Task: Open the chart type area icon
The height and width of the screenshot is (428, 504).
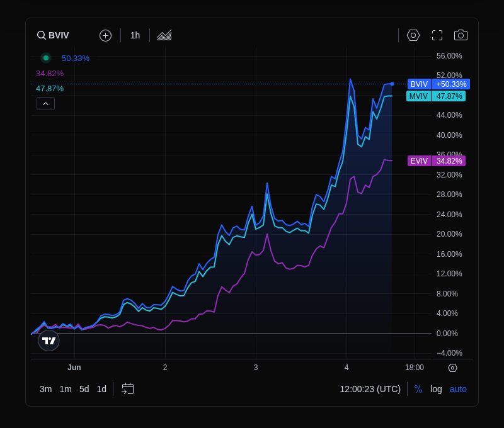Action: 164,35
